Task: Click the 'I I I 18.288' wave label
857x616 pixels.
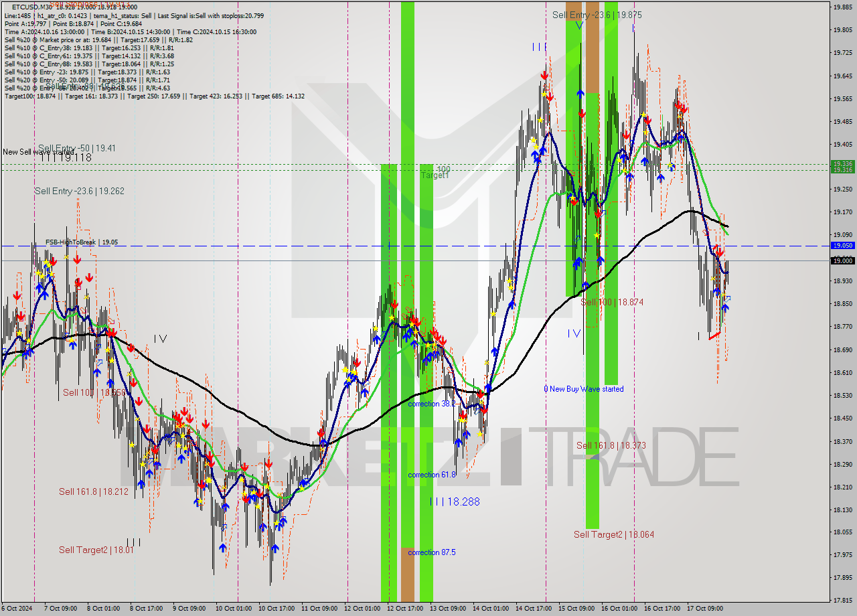Action: 455,502
